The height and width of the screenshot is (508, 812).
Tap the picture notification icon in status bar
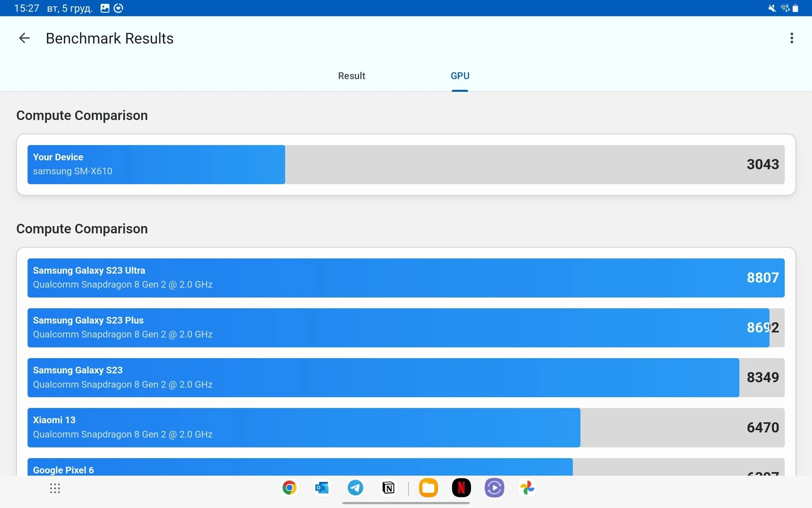105,8
